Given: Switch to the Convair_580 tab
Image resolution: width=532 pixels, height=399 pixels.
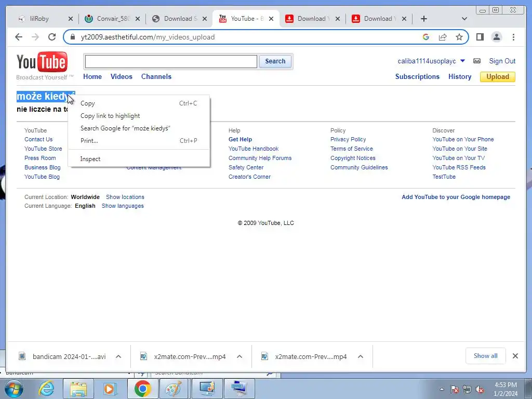Looking at the screenshot, I should pos(112,19).
